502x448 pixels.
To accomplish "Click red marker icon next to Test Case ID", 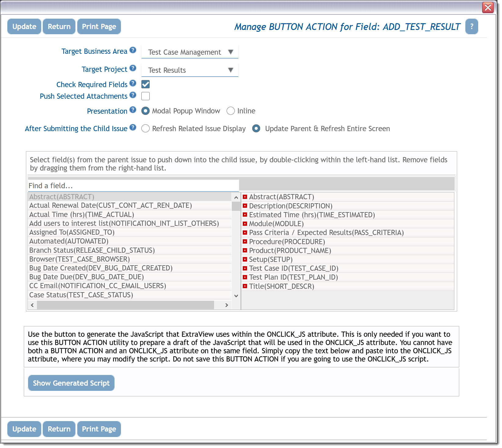I will pyautogui.click(x=245, y=268).
